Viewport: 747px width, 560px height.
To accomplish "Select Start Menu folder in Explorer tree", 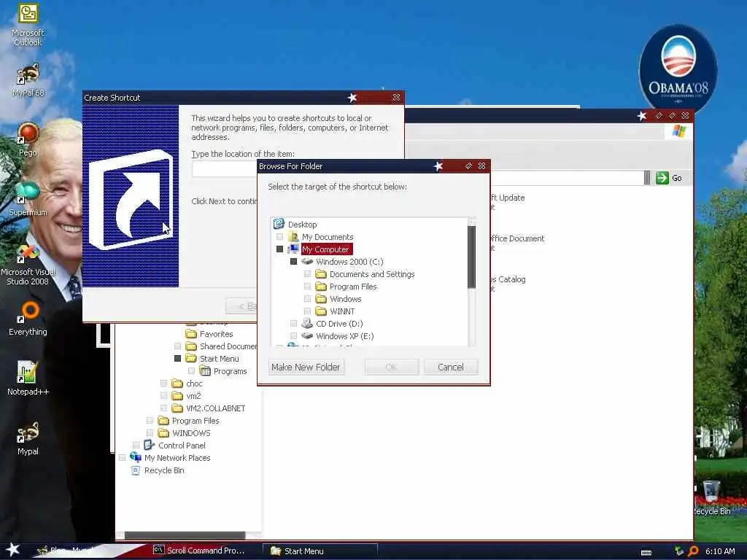I will click(219, 359).
